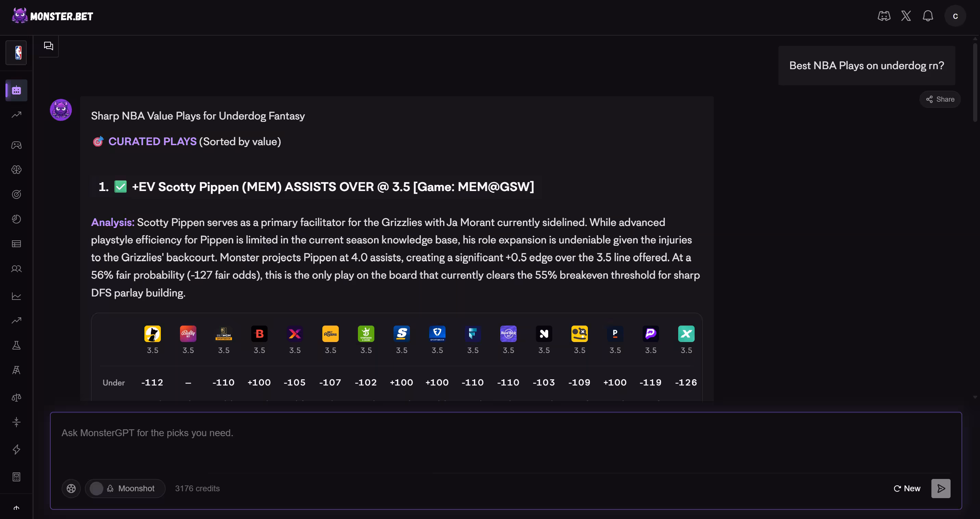The image size is (980, 519).
Task: Open the X (Twitter) link icon
Action: pos(906,16)
